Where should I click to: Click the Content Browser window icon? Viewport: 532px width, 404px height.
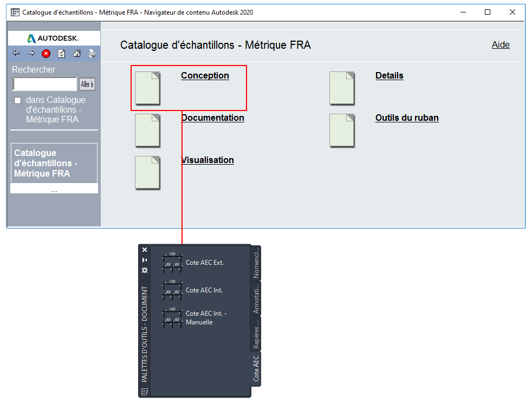15,12
